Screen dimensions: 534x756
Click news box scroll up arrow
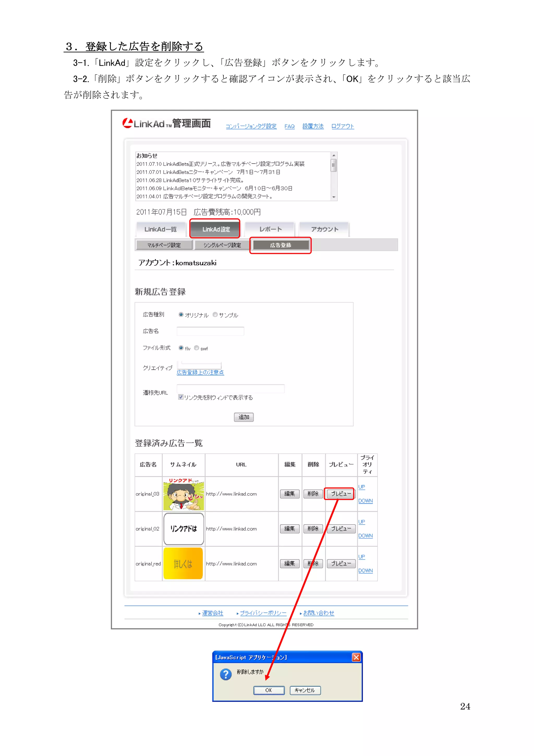tap(334, 156)
